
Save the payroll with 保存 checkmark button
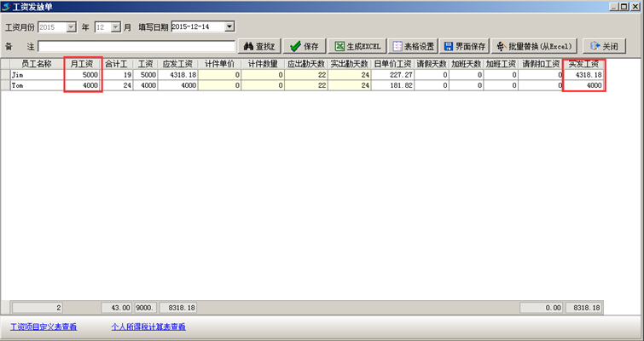coord(305,46)
